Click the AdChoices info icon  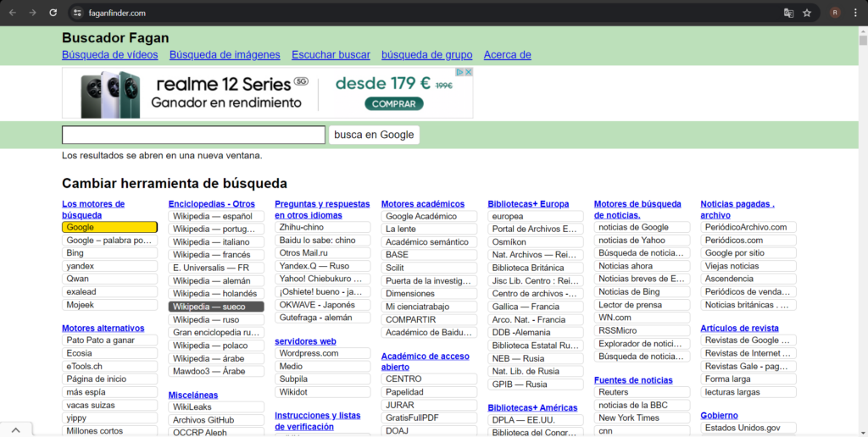(x=459, y=72)
